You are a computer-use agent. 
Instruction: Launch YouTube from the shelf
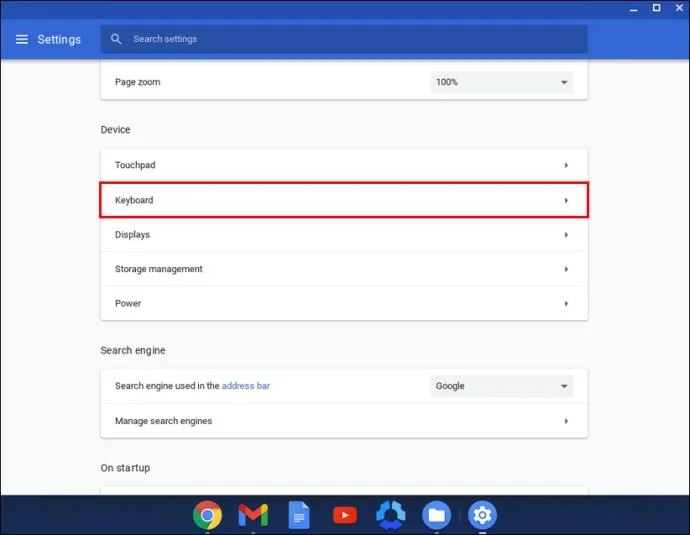point(345,515)
